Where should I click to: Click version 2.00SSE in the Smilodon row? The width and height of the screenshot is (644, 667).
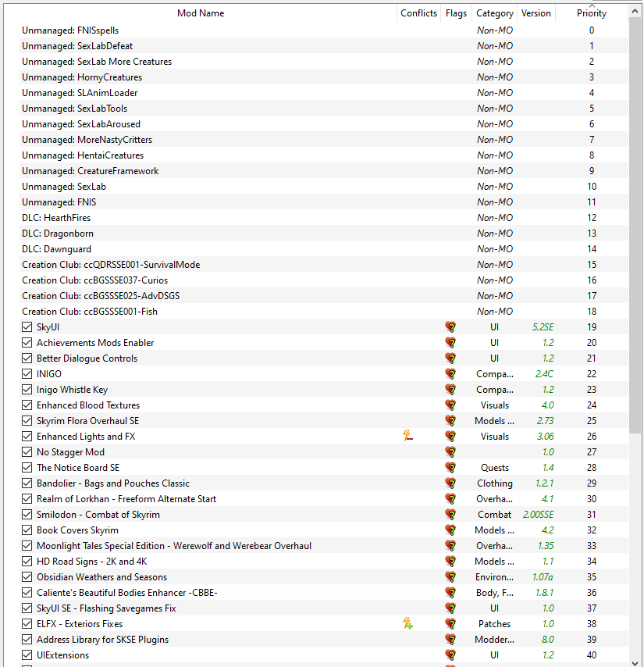538,515
